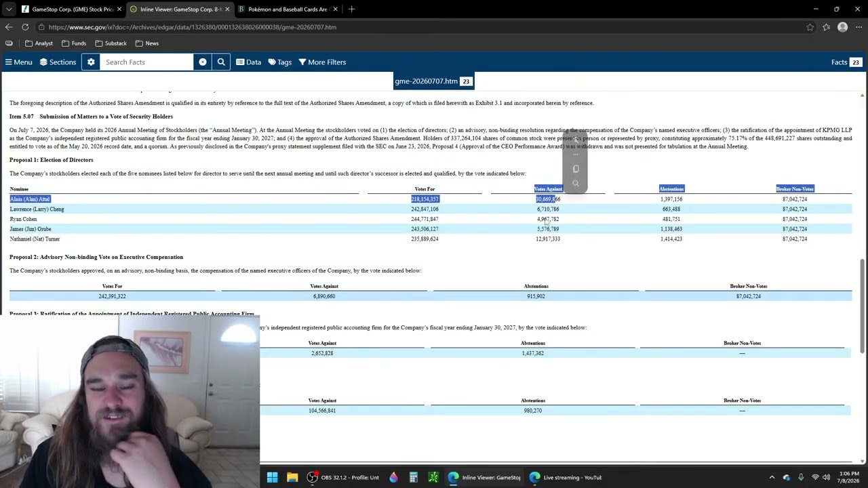Open the Windows Start menu
This screenshot has width=868, height=488.
272,477
